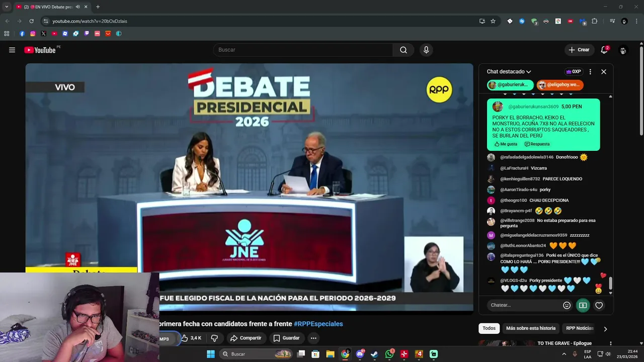Image resolution: width=644 pixels, height=362 pixels.
Task: Click the live chat scrollbar
Action: tap(611, 283)
